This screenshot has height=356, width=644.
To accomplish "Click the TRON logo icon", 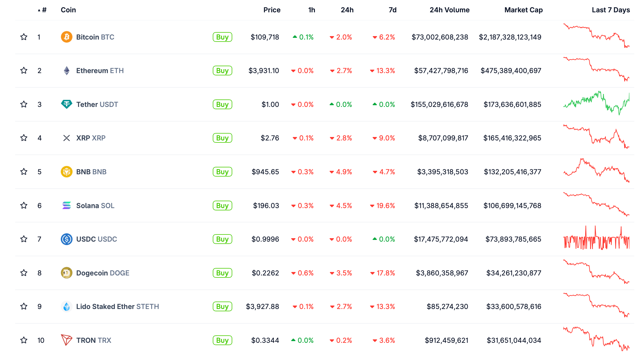I will (x=67, y=340).
